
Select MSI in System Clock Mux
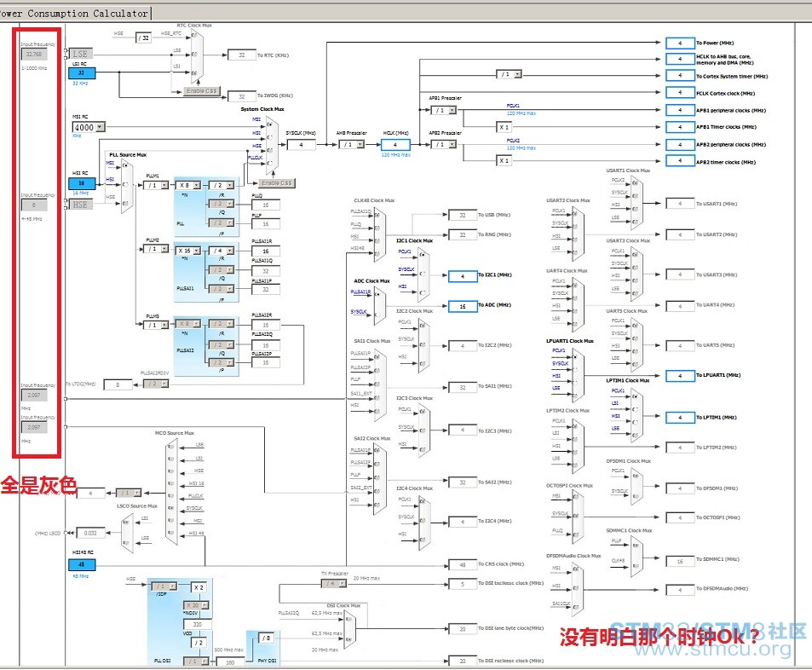270,125
